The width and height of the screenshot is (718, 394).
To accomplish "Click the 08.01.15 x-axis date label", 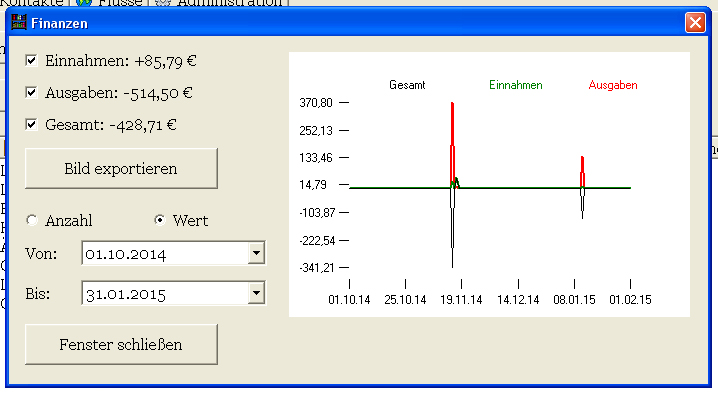I will pos(574,300).
